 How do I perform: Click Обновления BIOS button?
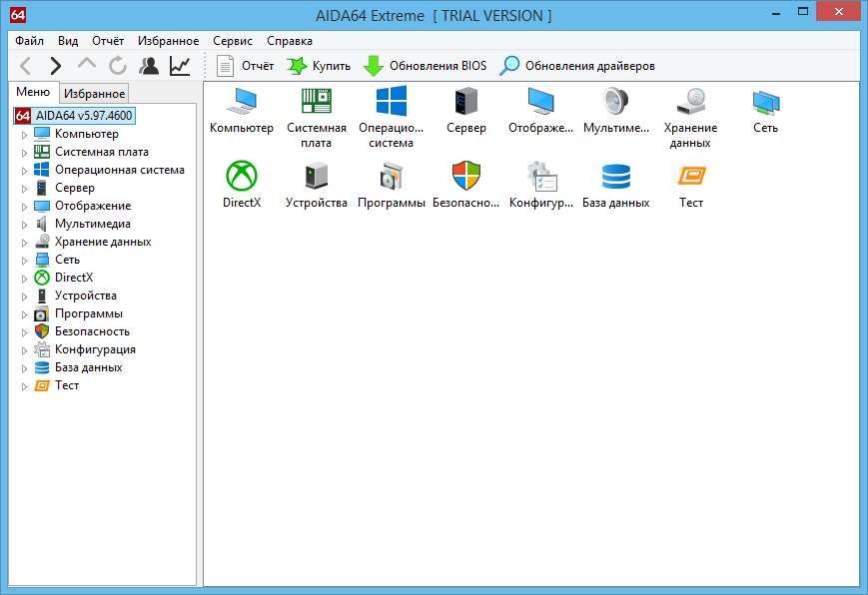coord(426,66)
